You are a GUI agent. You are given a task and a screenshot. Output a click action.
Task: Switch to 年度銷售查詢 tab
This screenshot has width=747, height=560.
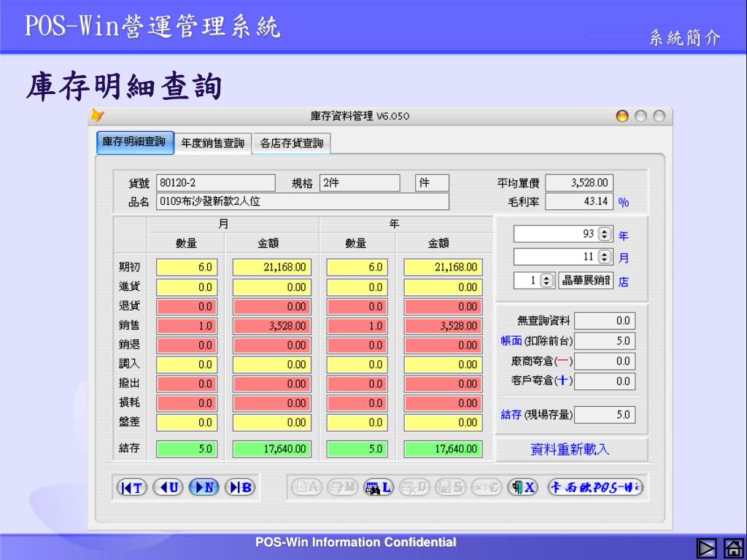point(213,144)
